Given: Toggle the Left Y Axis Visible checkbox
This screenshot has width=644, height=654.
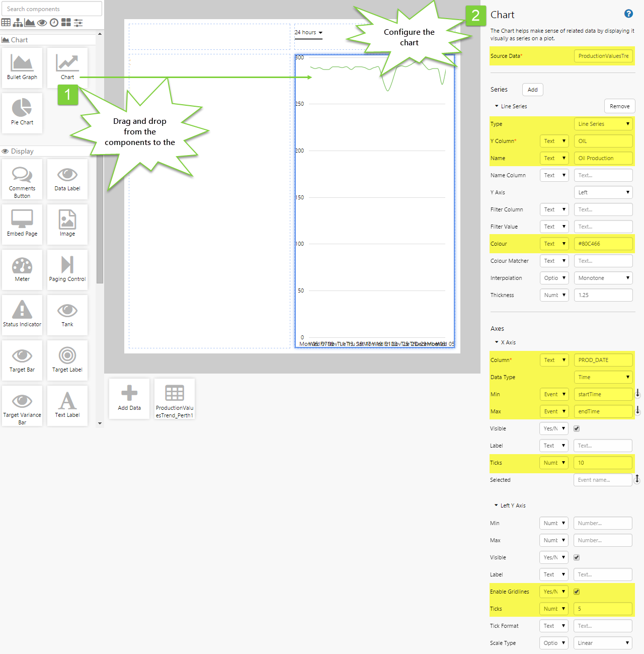Looking at the screenshot, I should pos(577,557).
